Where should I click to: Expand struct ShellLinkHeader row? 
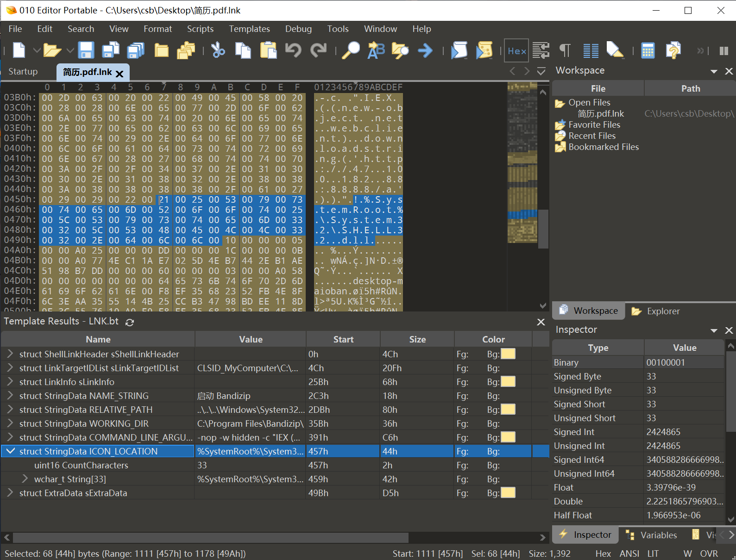[x=10, y=354]
